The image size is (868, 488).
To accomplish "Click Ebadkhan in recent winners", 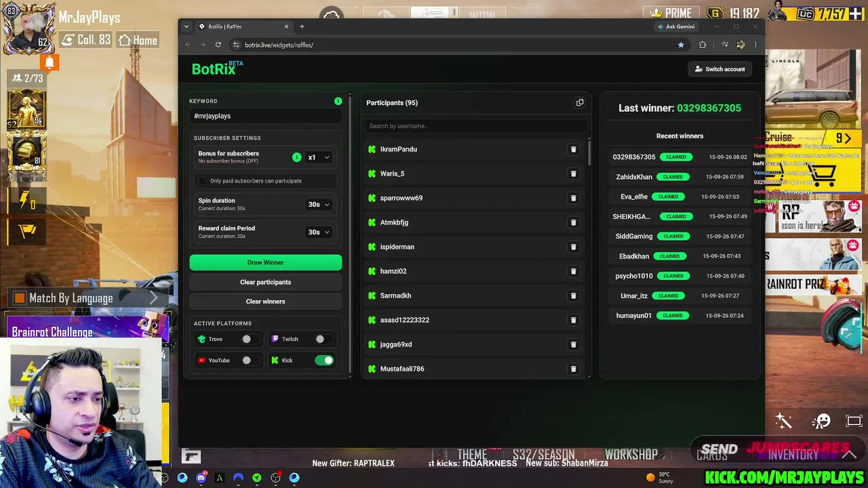I will click(x=634, y=256).
